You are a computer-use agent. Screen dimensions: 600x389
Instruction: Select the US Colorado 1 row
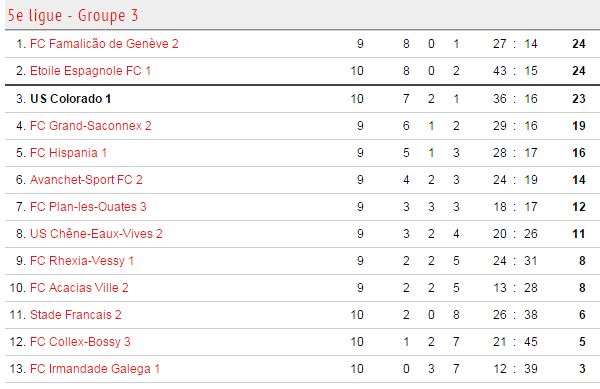point(302,99)
